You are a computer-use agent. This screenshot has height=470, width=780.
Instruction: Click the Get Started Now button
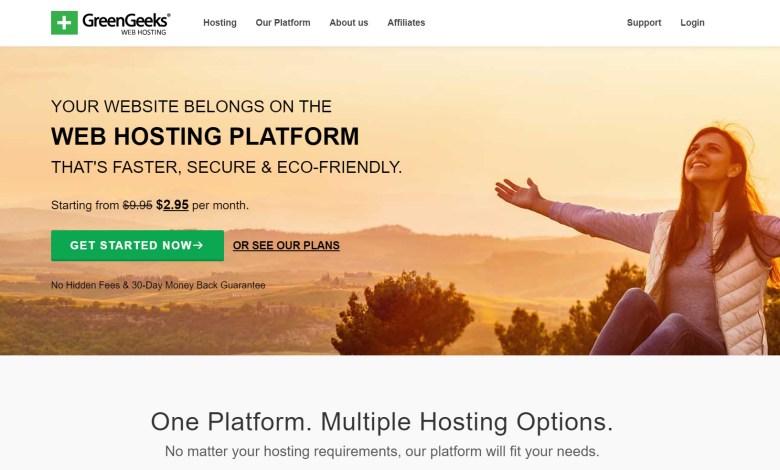pyautogui.click(x=137, y=245)
